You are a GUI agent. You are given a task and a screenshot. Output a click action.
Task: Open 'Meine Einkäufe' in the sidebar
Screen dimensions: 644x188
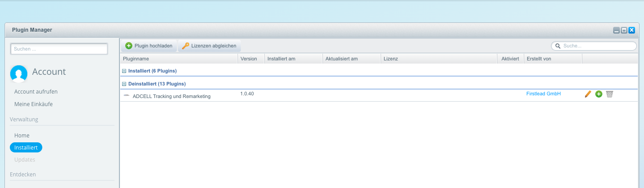(x=34, y=104)
